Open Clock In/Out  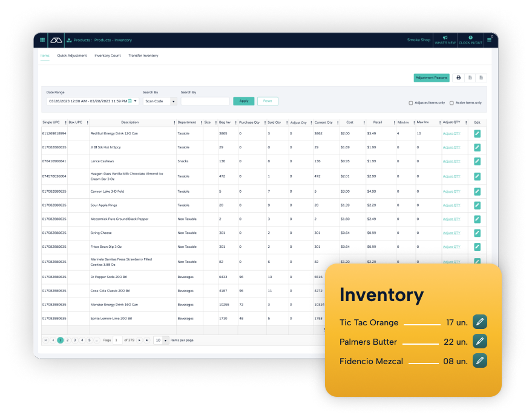[x=470, y=40]
